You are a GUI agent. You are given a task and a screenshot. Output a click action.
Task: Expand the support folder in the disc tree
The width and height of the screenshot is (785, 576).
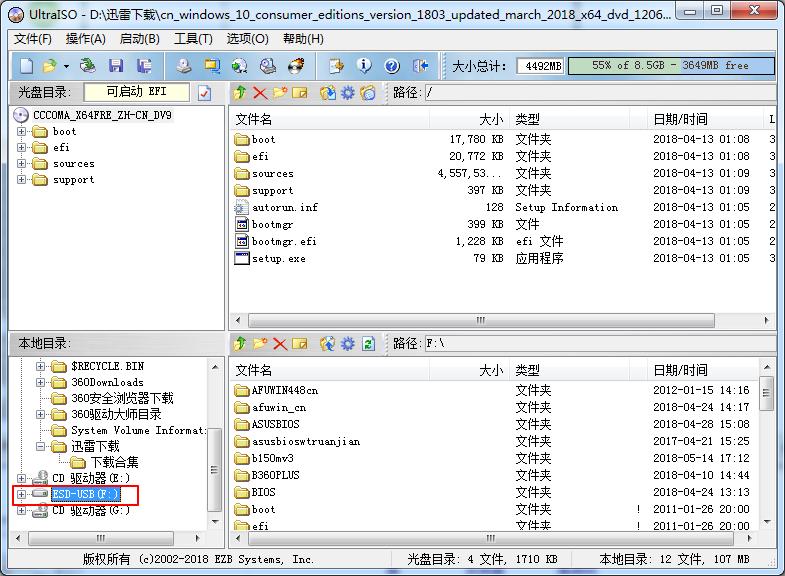(21, 180)
